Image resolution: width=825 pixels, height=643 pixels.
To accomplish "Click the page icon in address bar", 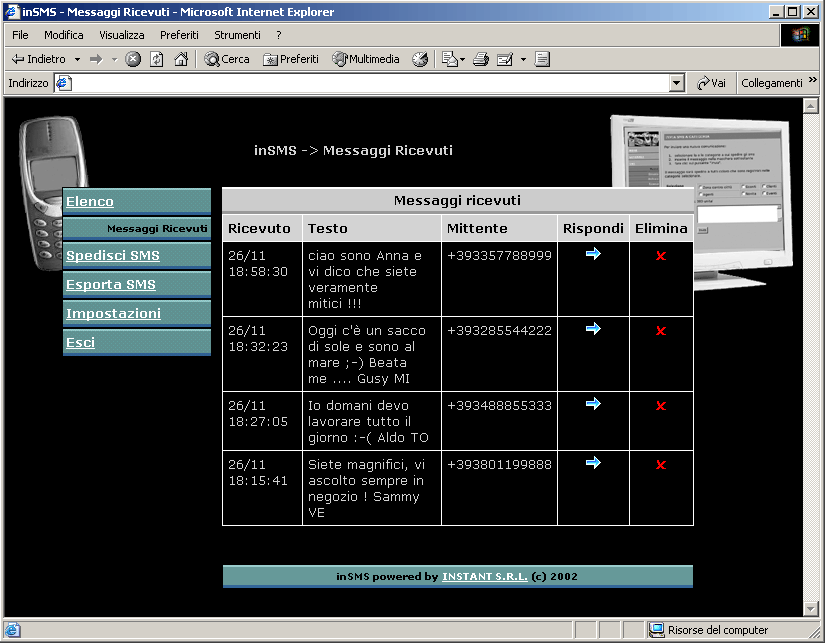I will (x=64, y=83).
